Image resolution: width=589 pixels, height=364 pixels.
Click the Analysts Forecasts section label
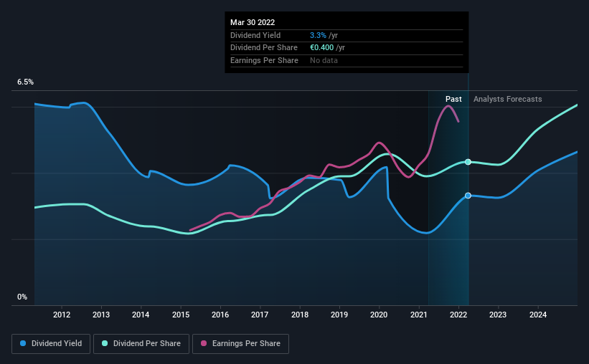pyautogui.click(x=507, y=99)
